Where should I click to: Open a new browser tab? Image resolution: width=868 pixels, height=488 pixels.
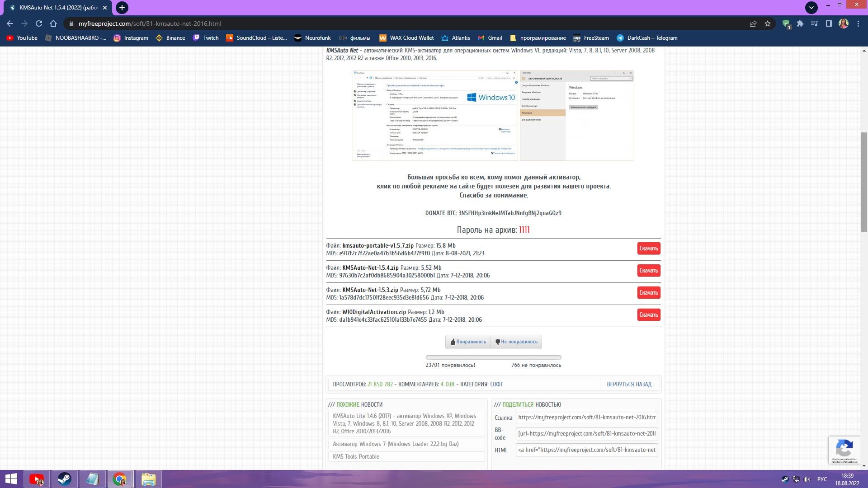pos(122,8)
